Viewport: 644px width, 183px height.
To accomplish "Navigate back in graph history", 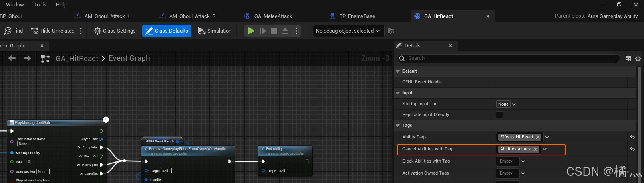I will pos(12,59).
